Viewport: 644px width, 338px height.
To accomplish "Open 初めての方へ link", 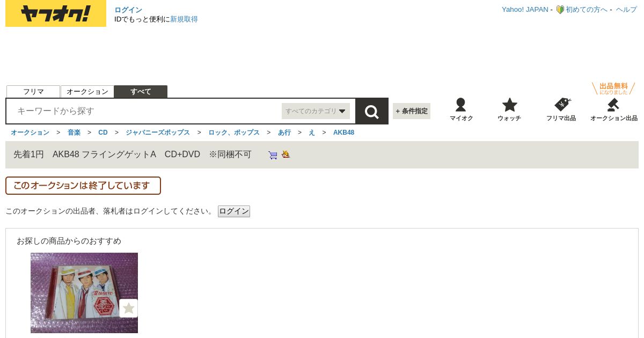I will [x=587, y=10].
